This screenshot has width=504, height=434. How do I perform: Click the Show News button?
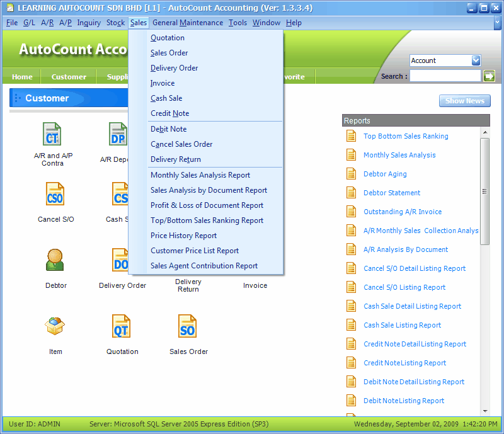click(465, 101)
